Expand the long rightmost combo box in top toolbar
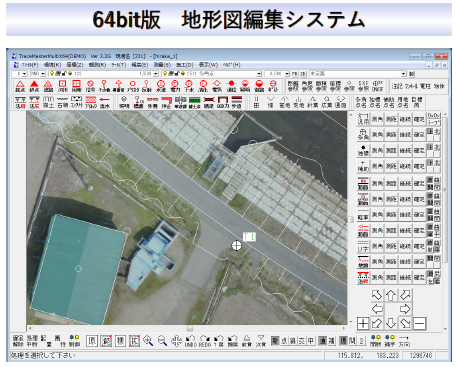Viewport: 456px width, 367px height. [x=404, y=74]
